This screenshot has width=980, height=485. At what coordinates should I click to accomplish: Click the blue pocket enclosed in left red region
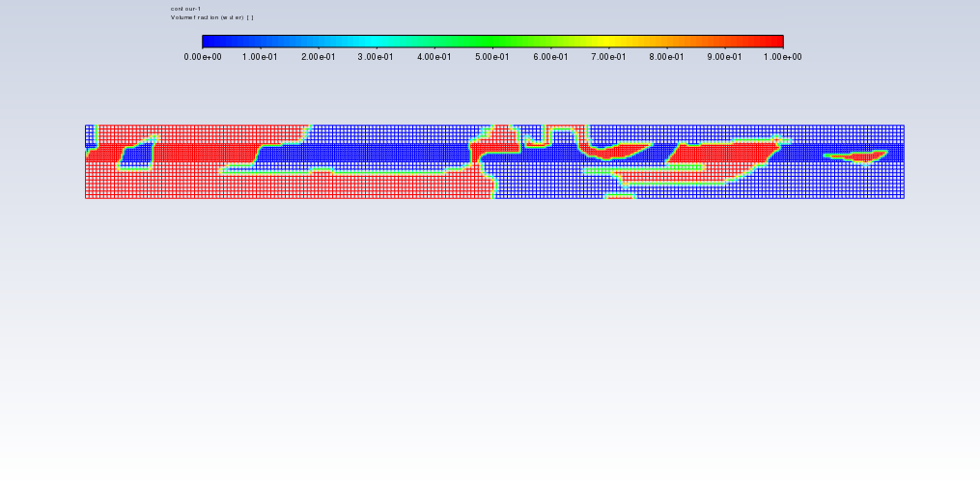137,156
